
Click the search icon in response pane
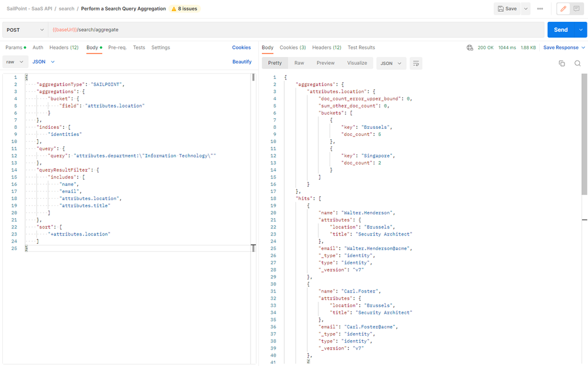pos(577,64)
